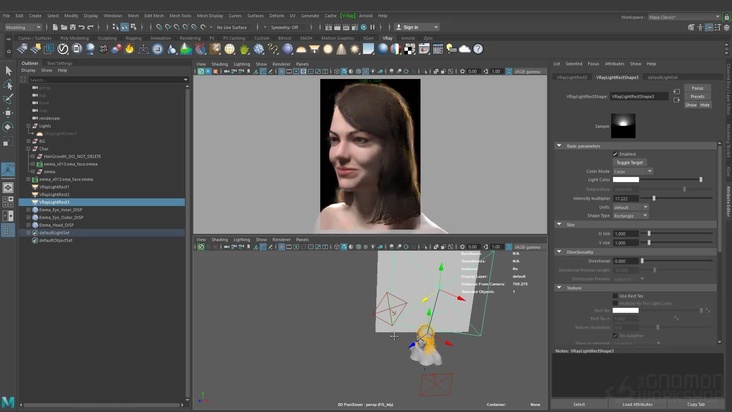The width and height of the screenshot is (732, 412).
Task: Switch to the defaultLightSet attribute tab
Action: point(662,77)
